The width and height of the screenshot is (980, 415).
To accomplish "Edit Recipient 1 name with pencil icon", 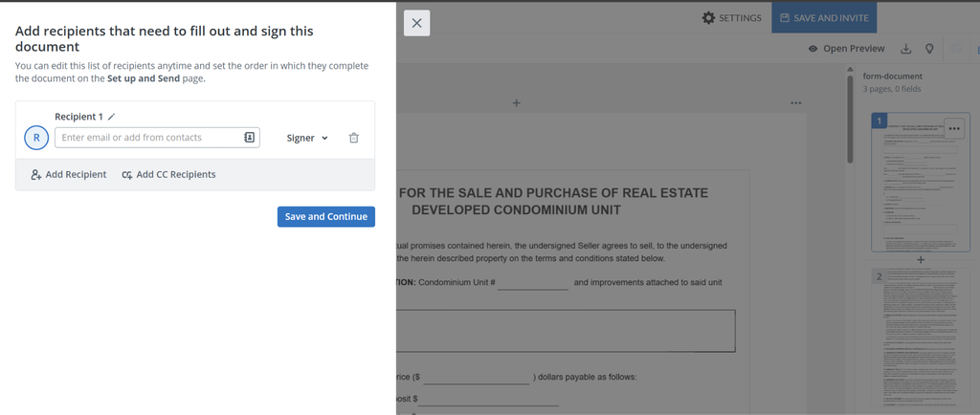I will [112, 117].
